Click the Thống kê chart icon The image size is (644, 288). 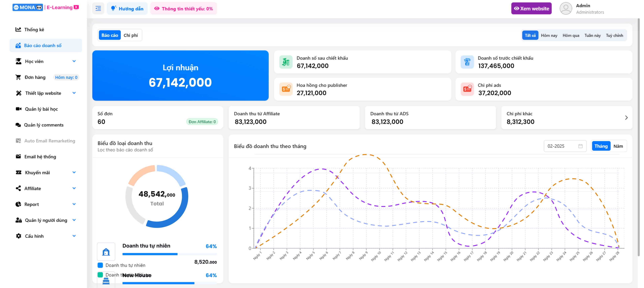(18, 29)
